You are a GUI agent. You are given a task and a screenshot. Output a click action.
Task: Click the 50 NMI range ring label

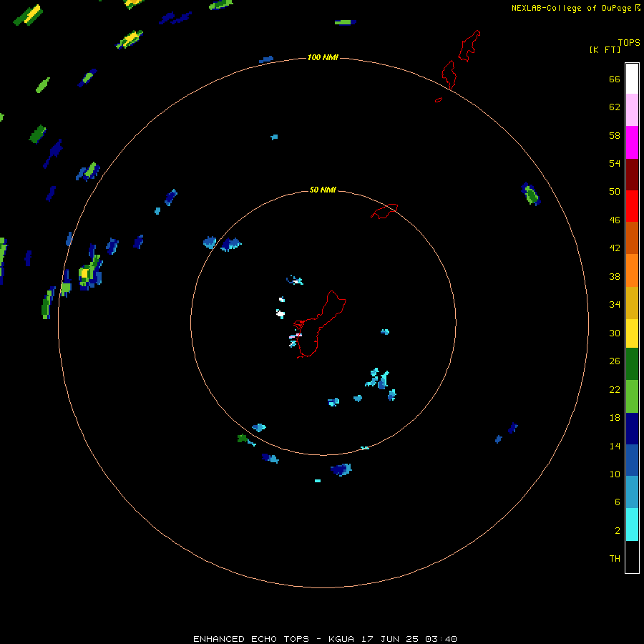[323, 190]
